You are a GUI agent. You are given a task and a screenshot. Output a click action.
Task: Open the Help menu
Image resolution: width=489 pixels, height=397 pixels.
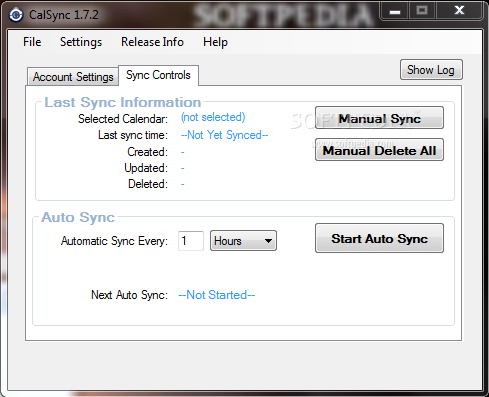[215, 42]
